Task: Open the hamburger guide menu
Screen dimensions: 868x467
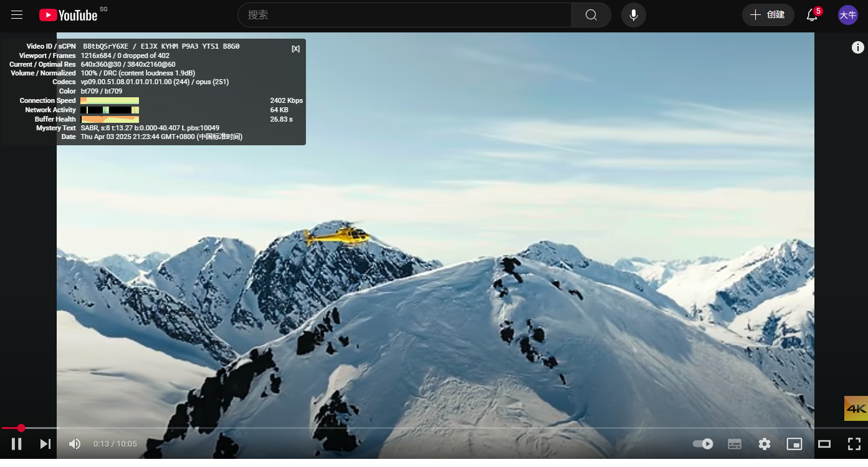Action: pyautogui.click(x=17, y=14)
